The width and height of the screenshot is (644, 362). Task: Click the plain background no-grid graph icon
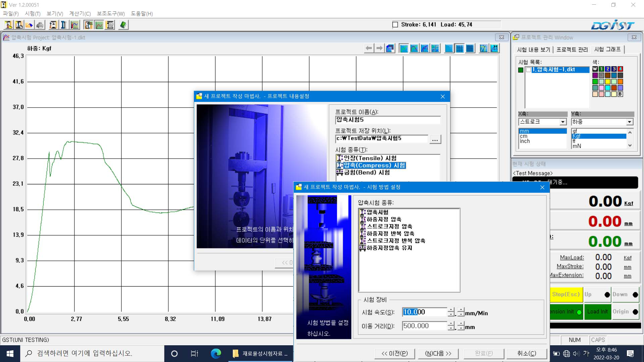(449, 48)
